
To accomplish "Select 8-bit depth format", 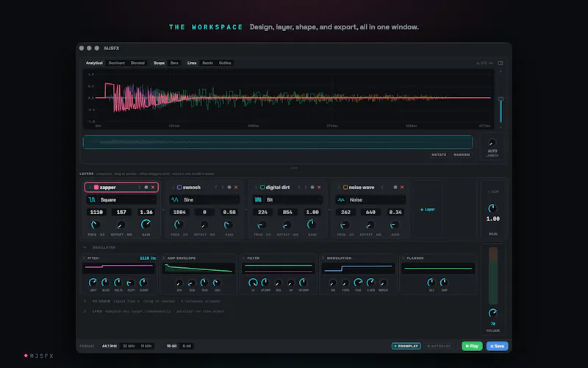I will click(187, 346).
